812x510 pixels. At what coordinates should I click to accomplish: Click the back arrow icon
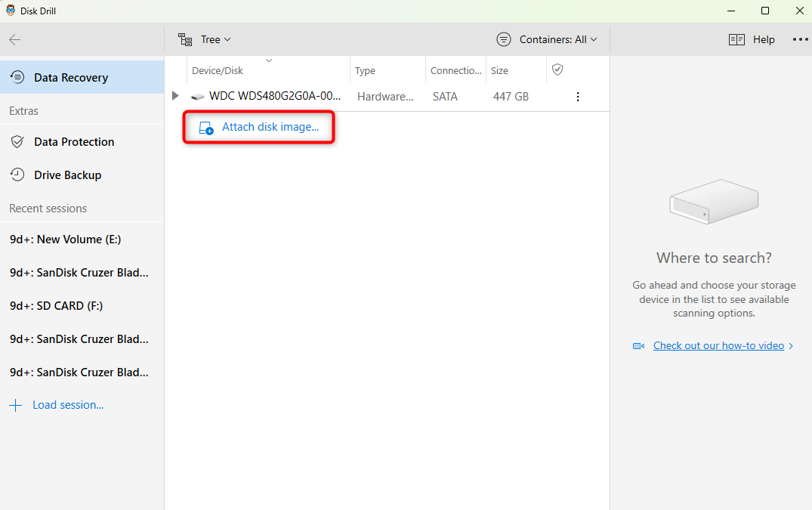(15, 39)
